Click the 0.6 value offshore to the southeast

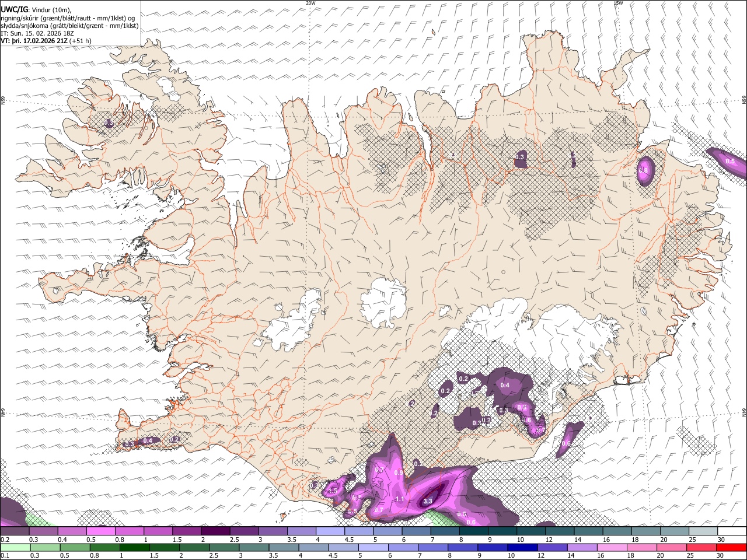pyautogui.click(x=566, y=444)
